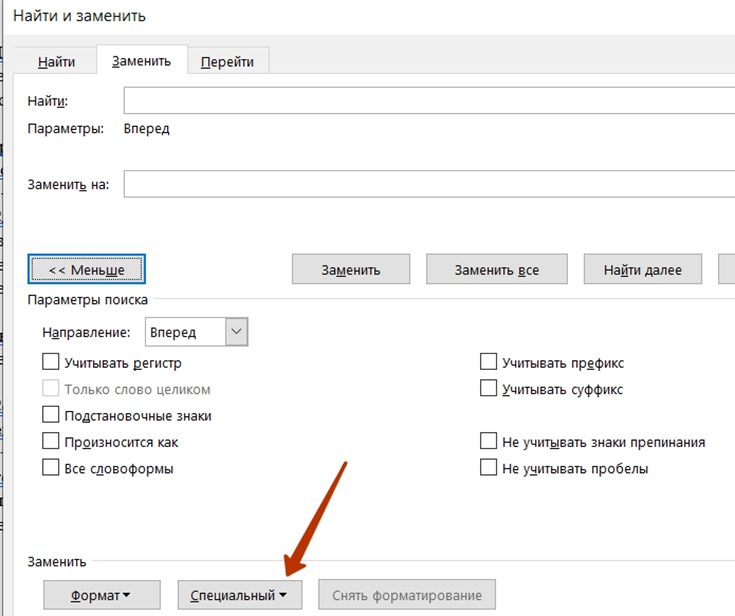Collapse options with the << Меньше button

[87, 269]
